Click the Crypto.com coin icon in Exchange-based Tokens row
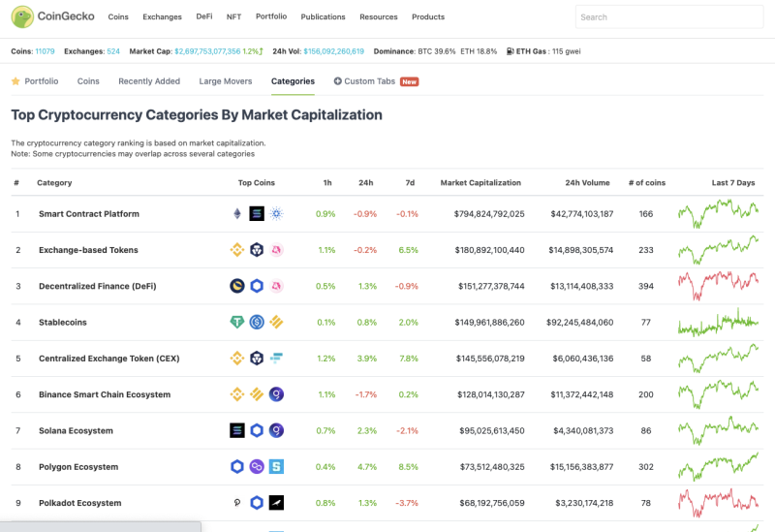The image size is (775, 532). pyautogui.click(x=257, y=250)
